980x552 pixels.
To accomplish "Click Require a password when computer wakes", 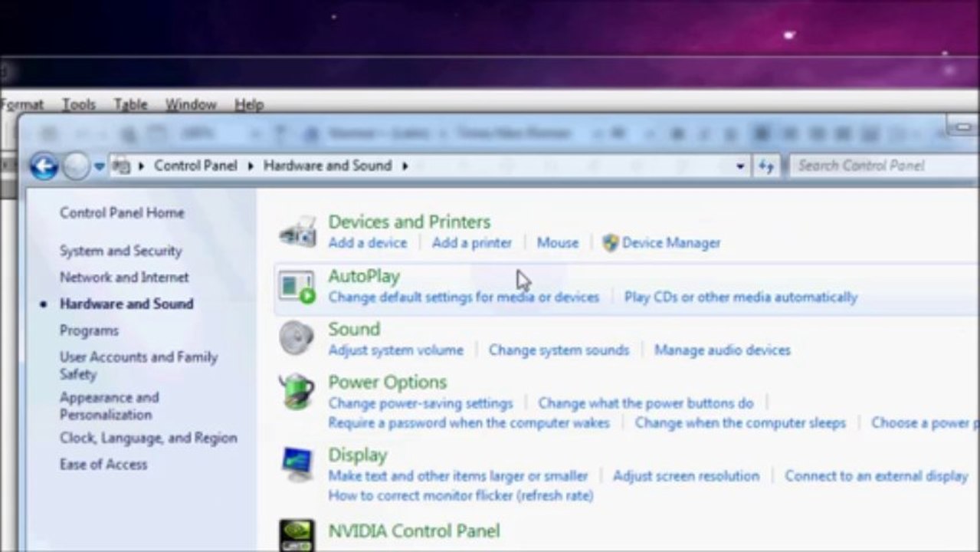I will (x=469, y=423).
